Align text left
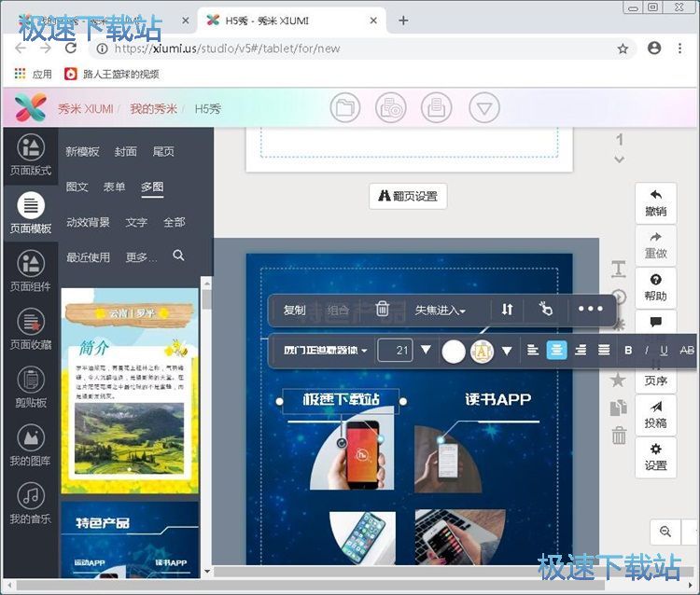Image resolution: width=700 pixels, height=595 pixels. [533, 350]
